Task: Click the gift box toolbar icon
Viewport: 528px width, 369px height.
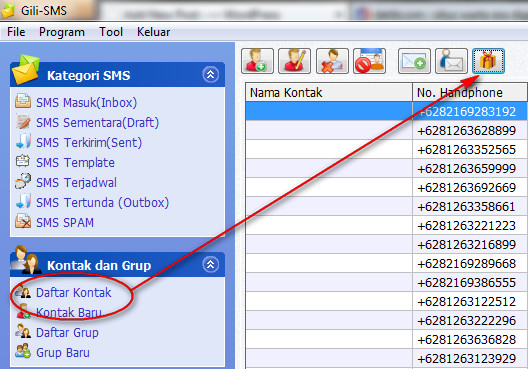Action: pyautogui.click(x=488, y=61)
